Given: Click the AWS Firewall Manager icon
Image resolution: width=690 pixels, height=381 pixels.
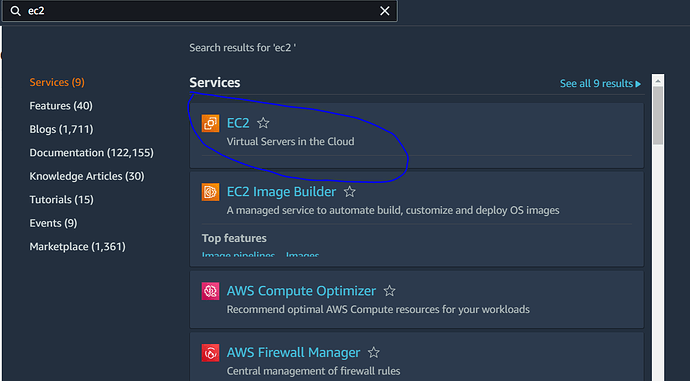Looking at the screenshot, I should point(210,352).
